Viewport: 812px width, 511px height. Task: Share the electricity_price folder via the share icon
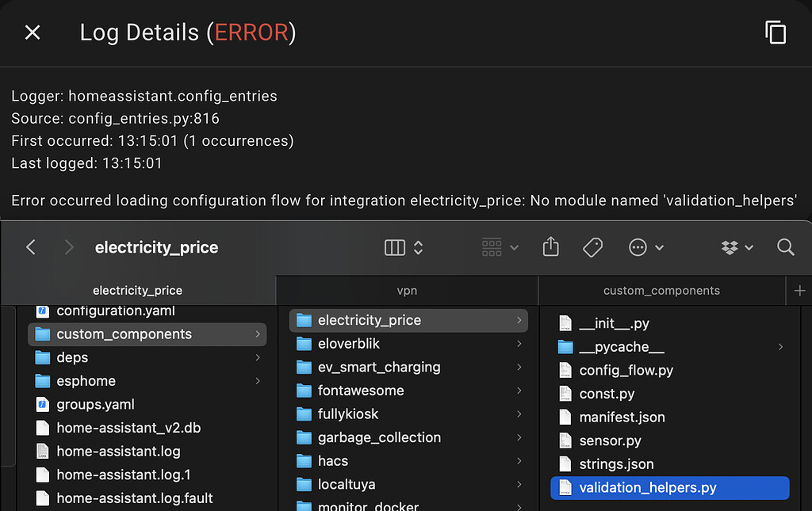coord(551,247)
